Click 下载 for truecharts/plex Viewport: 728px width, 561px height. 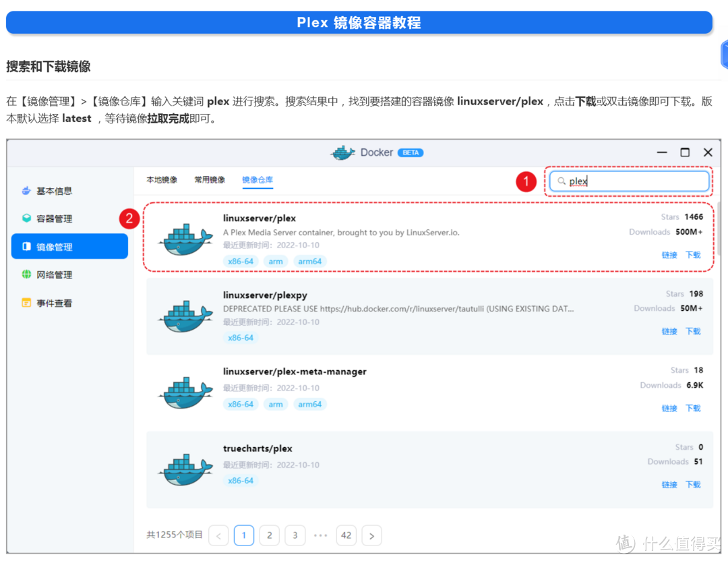[x=693, y=485]
